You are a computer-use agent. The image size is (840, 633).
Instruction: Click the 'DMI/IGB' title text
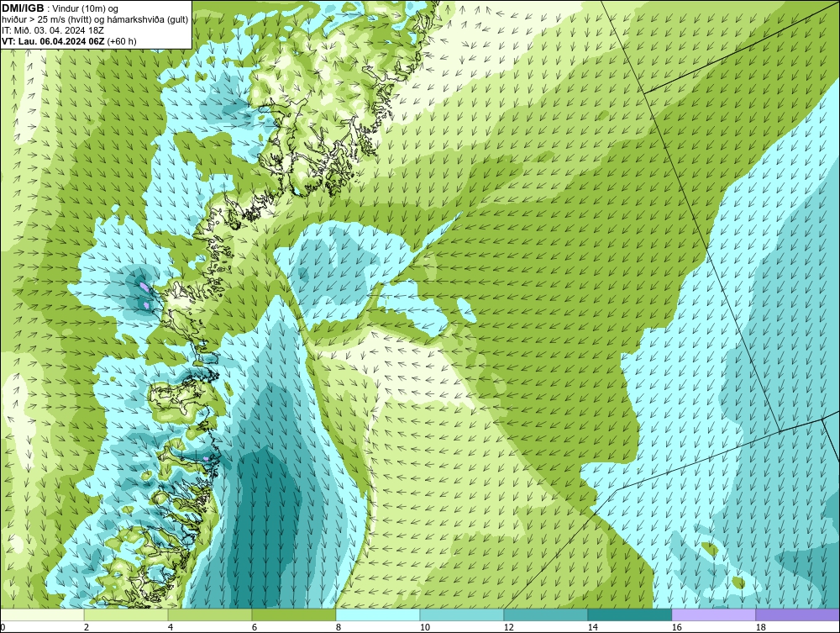pos(23,8)
